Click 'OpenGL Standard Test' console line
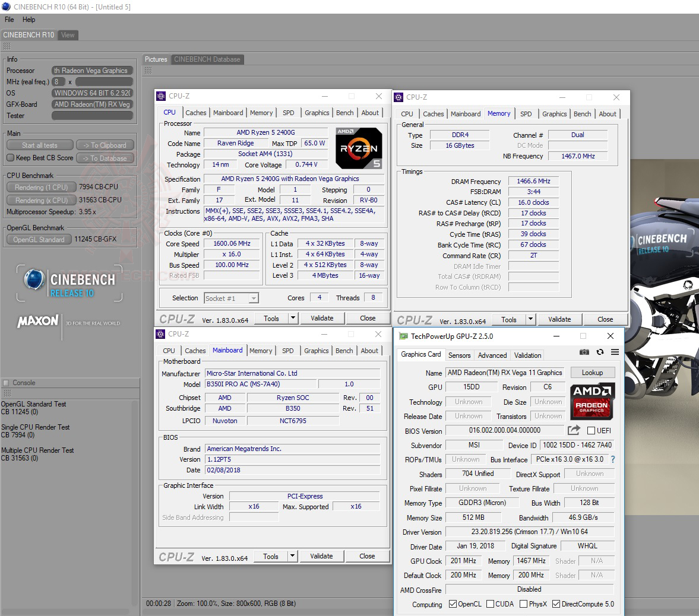 pyautogui.click(x=33, y=404)
